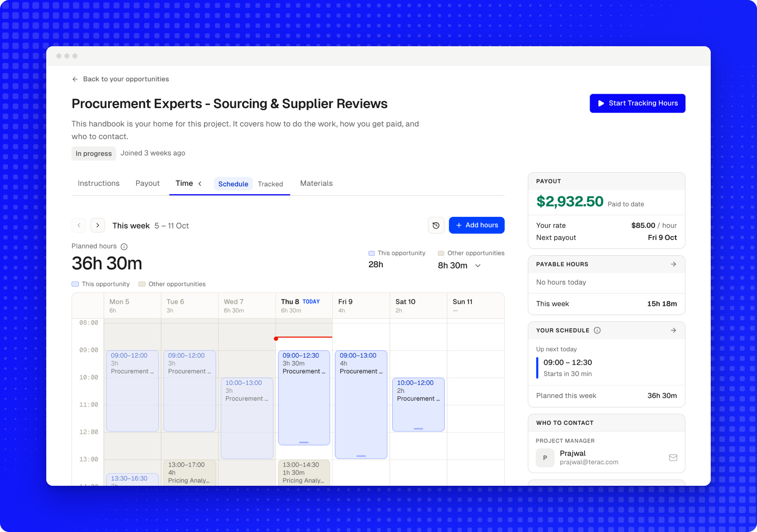Click This opportunity legend swatch above calendar

tap(75, 284)
